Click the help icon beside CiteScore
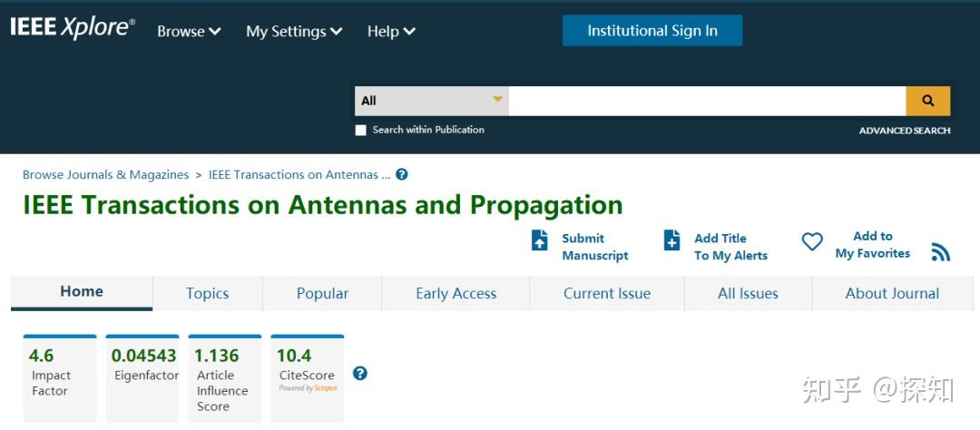The height and width of the screenshot is (430, 980). [x=360, y=373]
